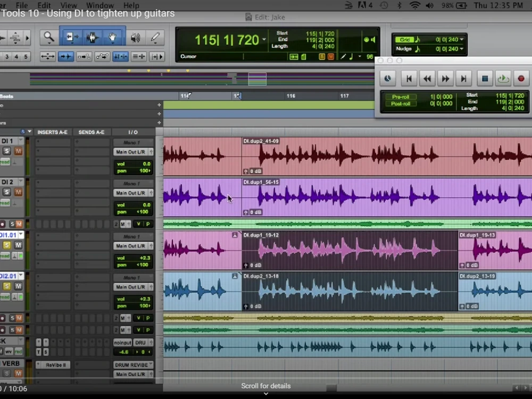Viewport: 532px width, 399px height.
Task: Open the Edit menu
Action: pos(44,5)
